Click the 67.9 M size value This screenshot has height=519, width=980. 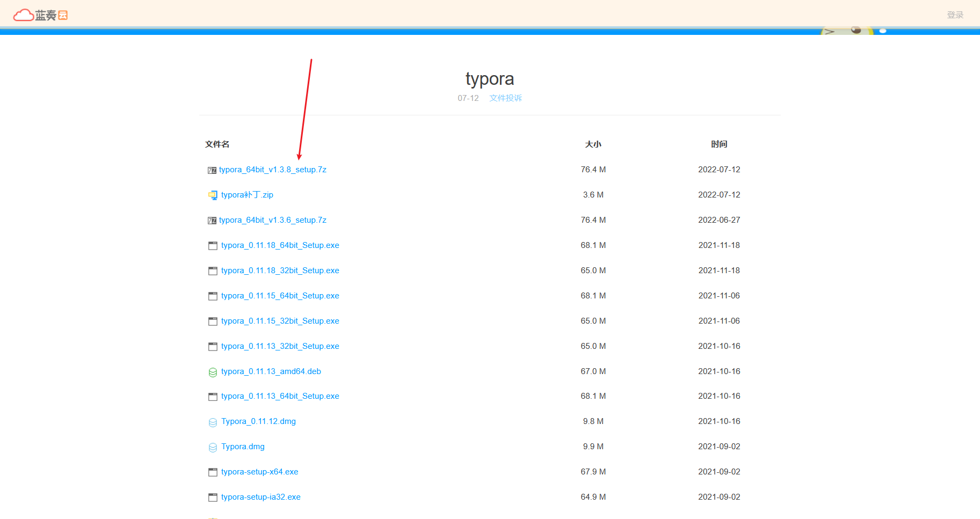[593, 472]
